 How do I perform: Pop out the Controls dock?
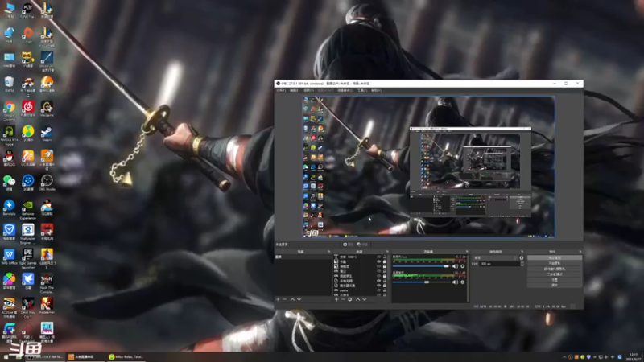[580, 252]
